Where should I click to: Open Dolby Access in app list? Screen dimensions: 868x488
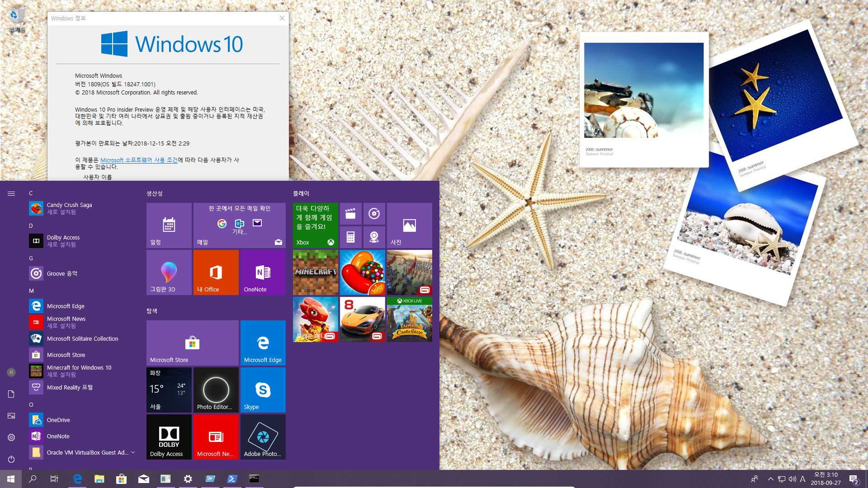click(x=82, y=241)
